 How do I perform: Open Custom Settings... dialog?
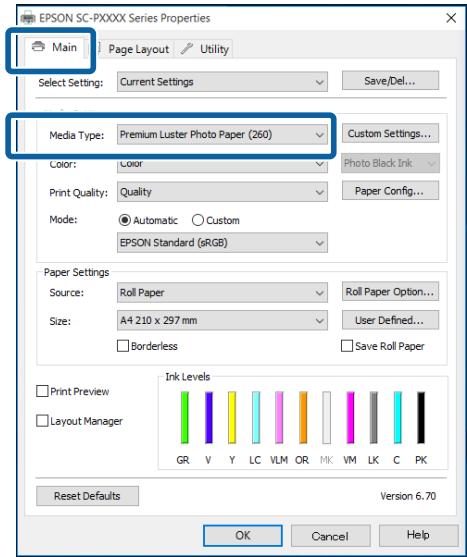(x=390, y=133)
